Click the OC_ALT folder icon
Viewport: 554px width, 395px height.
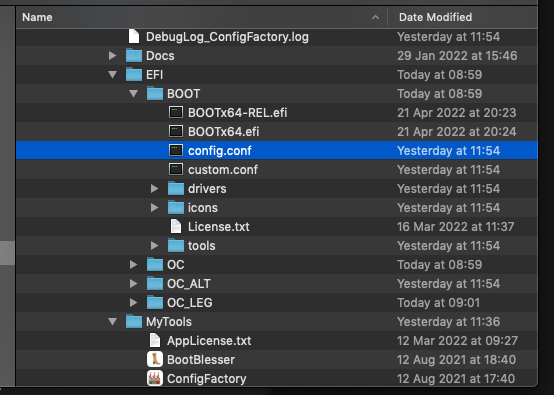point(155,284)
